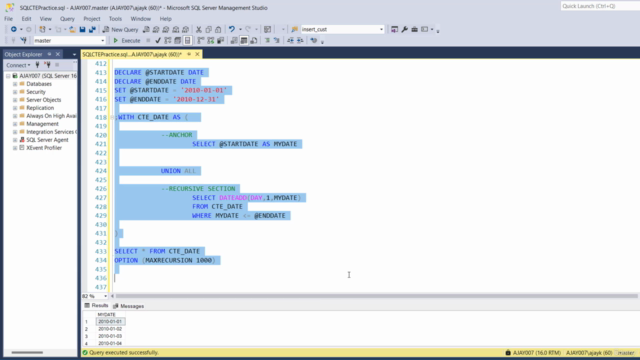Open the Help menu
The image size is (640, 360).
(x=165, y=19)
